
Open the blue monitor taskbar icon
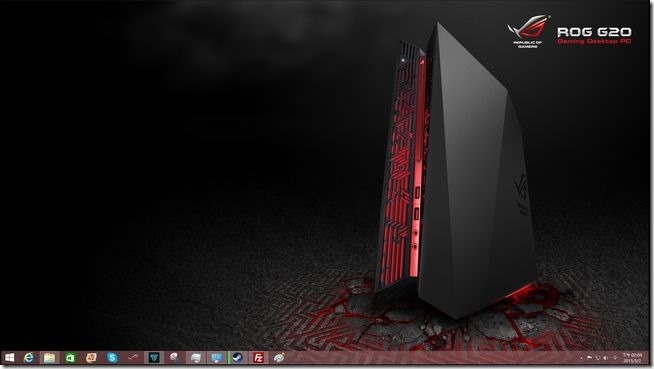216,358
